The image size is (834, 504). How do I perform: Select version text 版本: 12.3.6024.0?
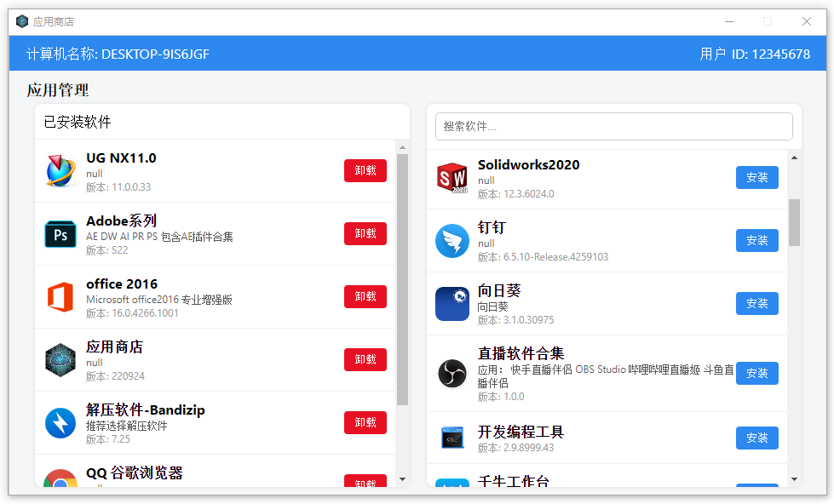[516, 194]
